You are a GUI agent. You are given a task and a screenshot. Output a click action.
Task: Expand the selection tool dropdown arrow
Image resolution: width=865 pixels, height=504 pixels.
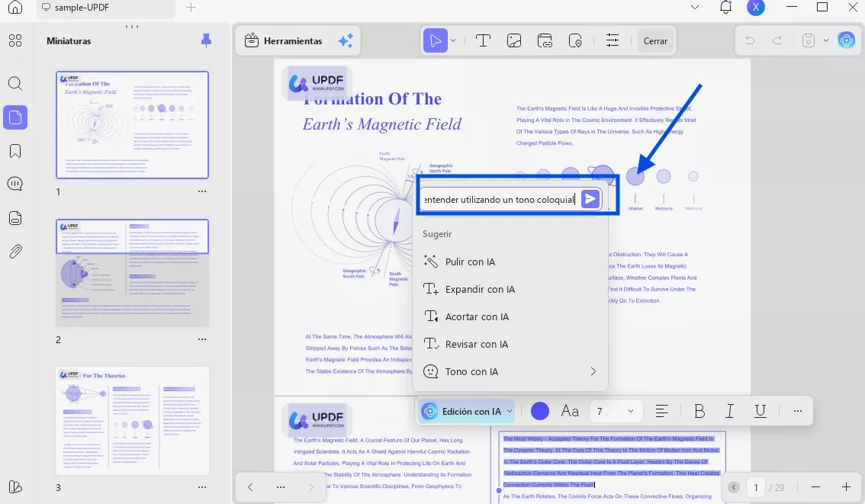453,41
